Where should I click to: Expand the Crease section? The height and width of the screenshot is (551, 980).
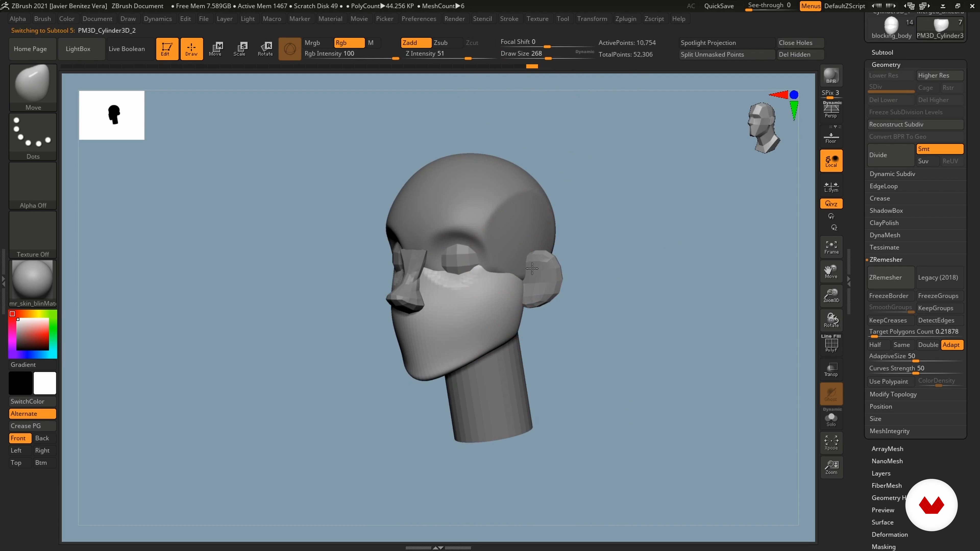coord(879,198)
